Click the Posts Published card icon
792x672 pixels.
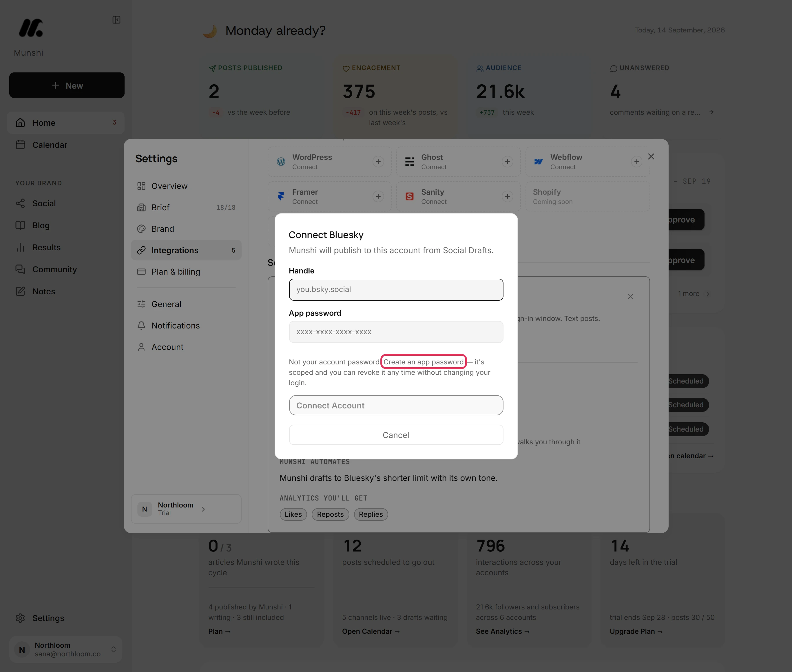212,68
